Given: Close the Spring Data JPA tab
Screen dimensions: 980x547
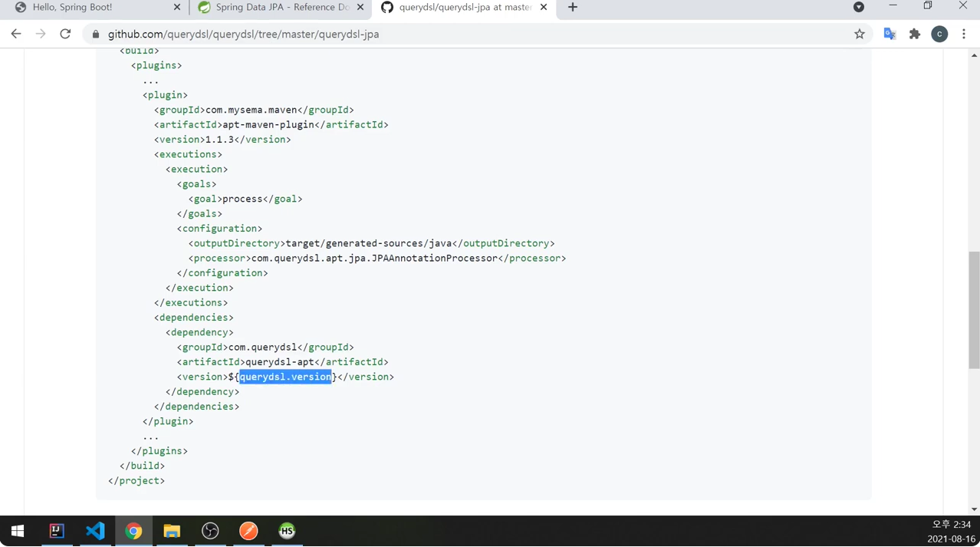Looking at the screenshot, I should (x=360, y=7).
